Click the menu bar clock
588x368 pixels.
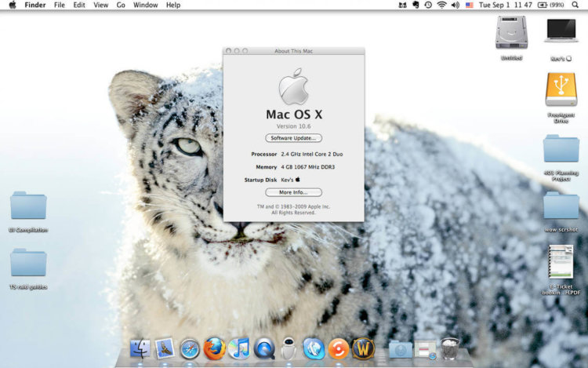(x=506, y=5)
